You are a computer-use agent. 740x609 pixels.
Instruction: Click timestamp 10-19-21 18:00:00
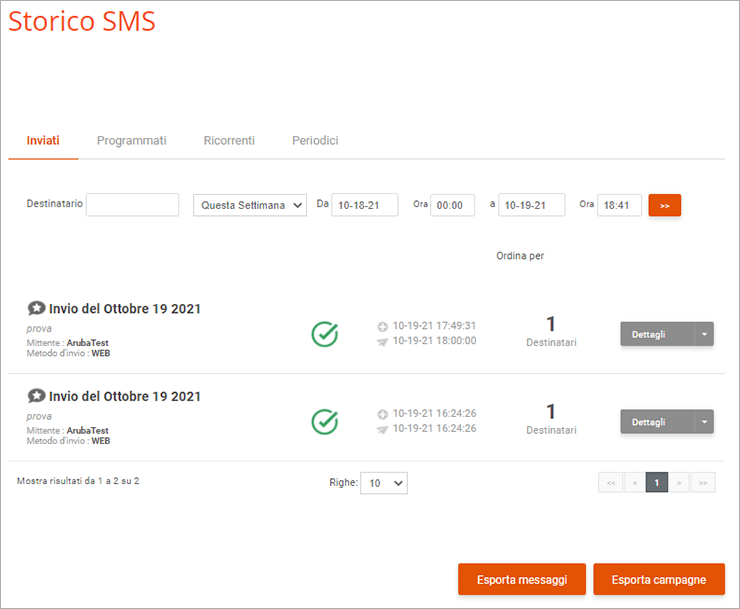pos(435,341)
